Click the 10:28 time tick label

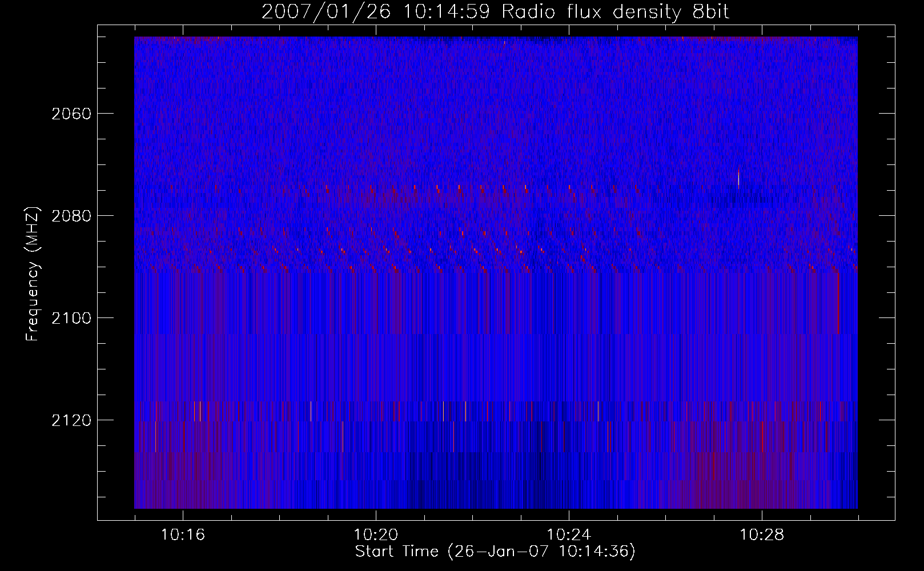click(x=762, y=535)
